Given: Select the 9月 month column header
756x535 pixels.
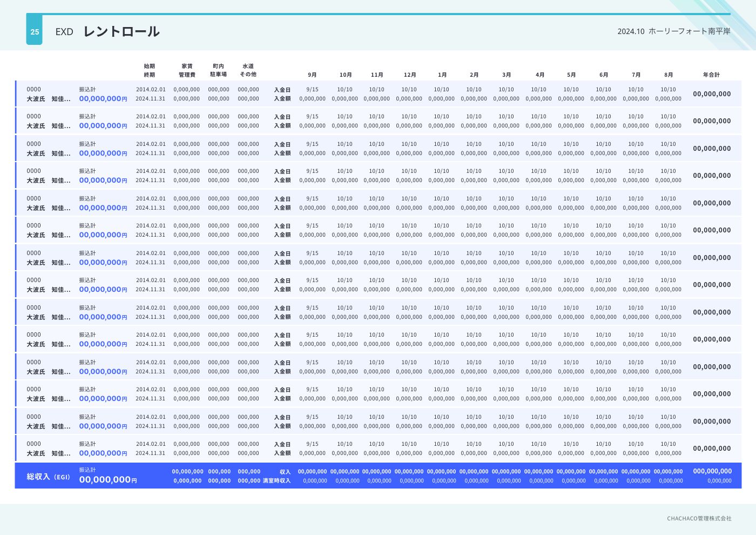Looking at the screenshot, I should click(312, 75).
